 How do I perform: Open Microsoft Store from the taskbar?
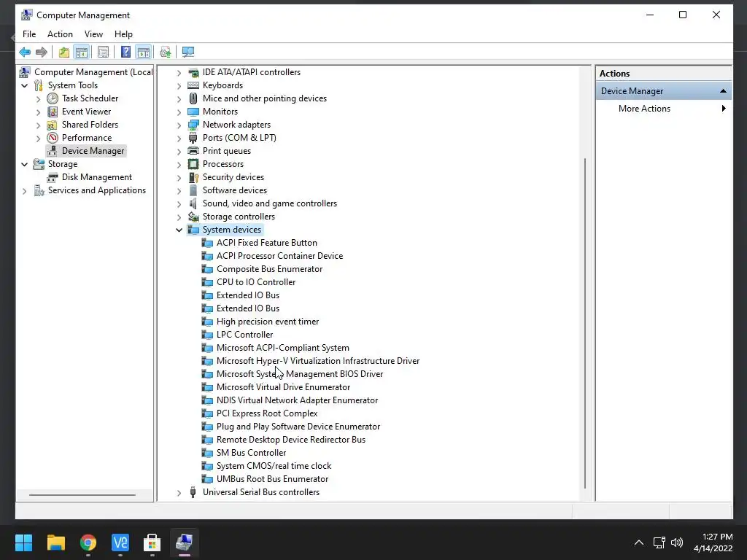click(152, 542)
